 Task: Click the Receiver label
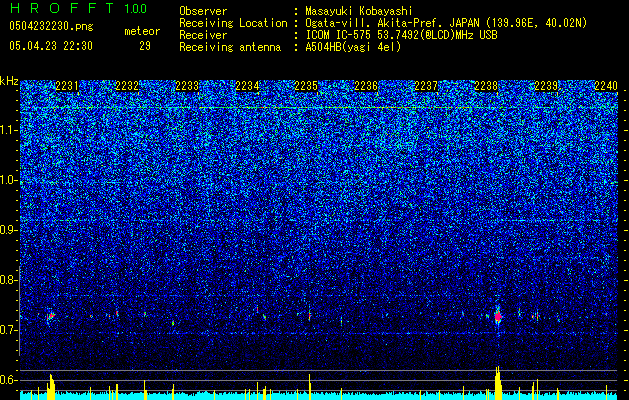pyautogui.click(x=203, y=35)
